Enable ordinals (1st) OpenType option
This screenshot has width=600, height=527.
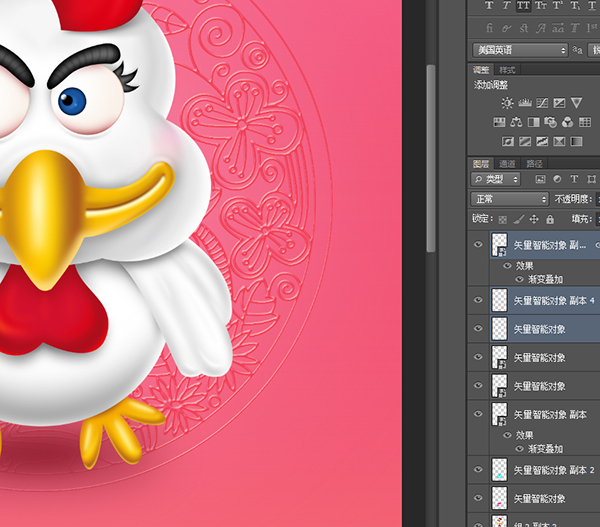592,28
